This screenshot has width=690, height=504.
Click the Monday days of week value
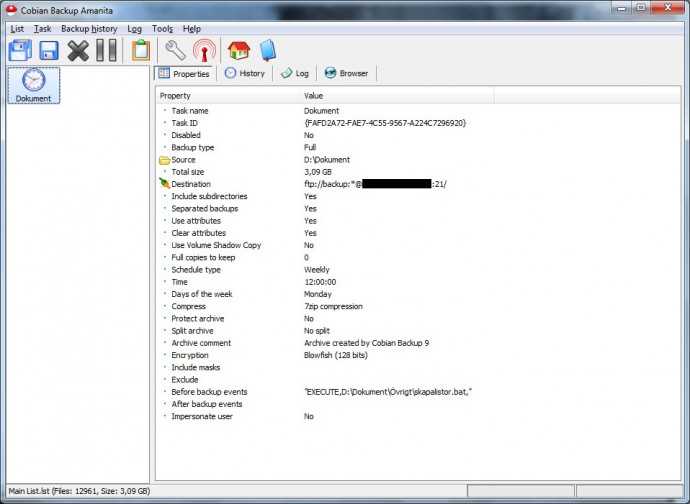tap(318, 294)
